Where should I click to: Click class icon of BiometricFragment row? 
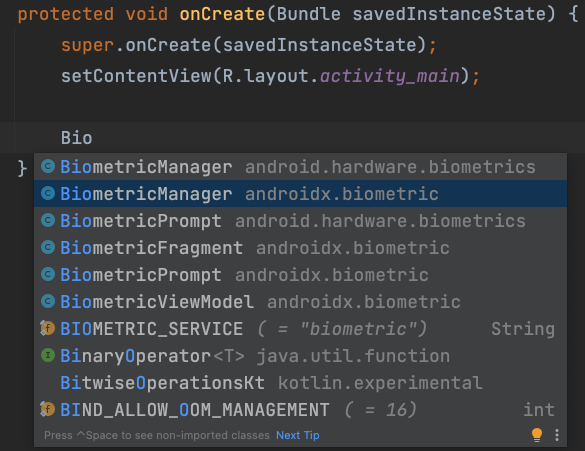48,247
